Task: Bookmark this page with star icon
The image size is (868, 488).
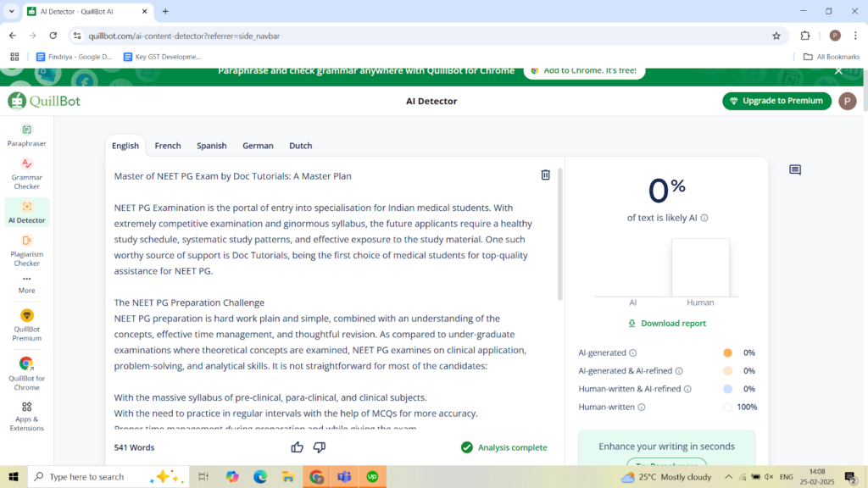Action: click(776, 36)
